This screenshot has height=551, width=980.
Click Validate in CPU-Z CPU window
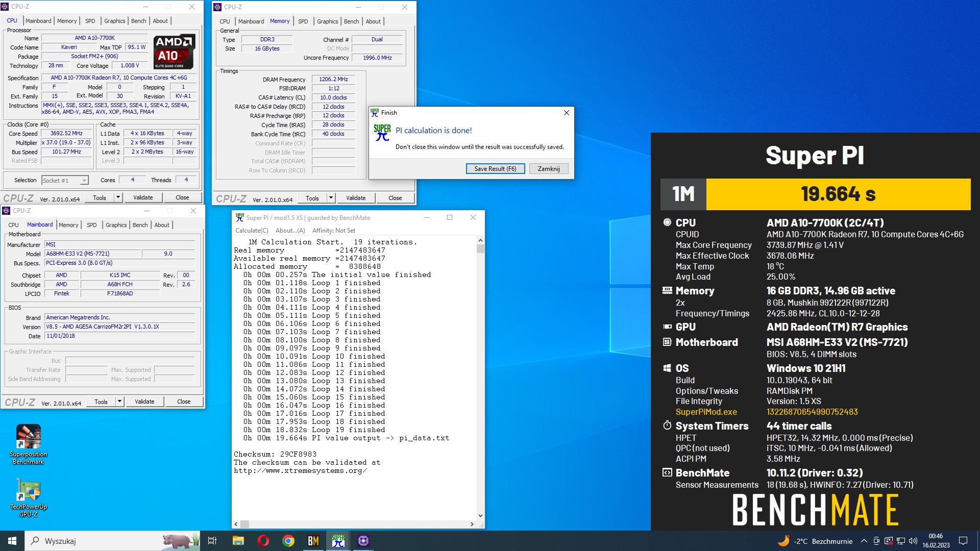143,197
